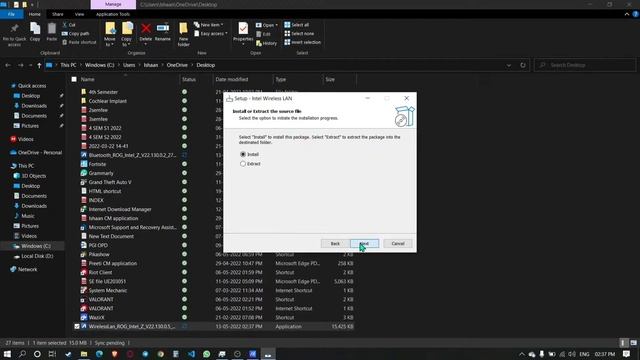Open the Application Tools tab

(113, 14)
